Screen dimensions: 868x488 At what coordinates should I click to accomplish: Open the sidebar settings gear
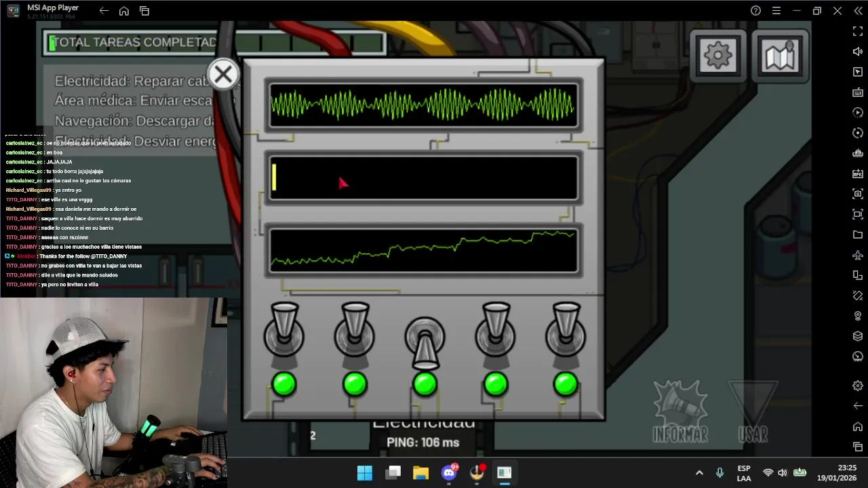tap(858, 385)
